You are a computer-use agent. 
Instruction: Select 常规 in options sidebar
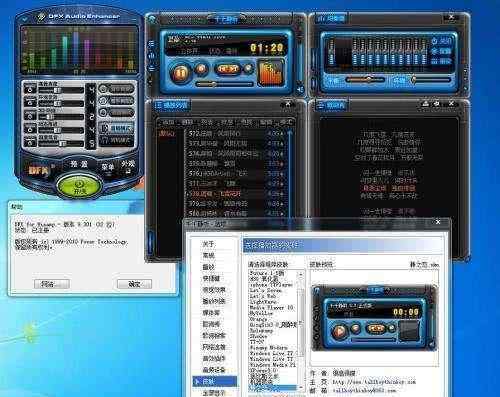pyautogui.click(x=208, y=256)
